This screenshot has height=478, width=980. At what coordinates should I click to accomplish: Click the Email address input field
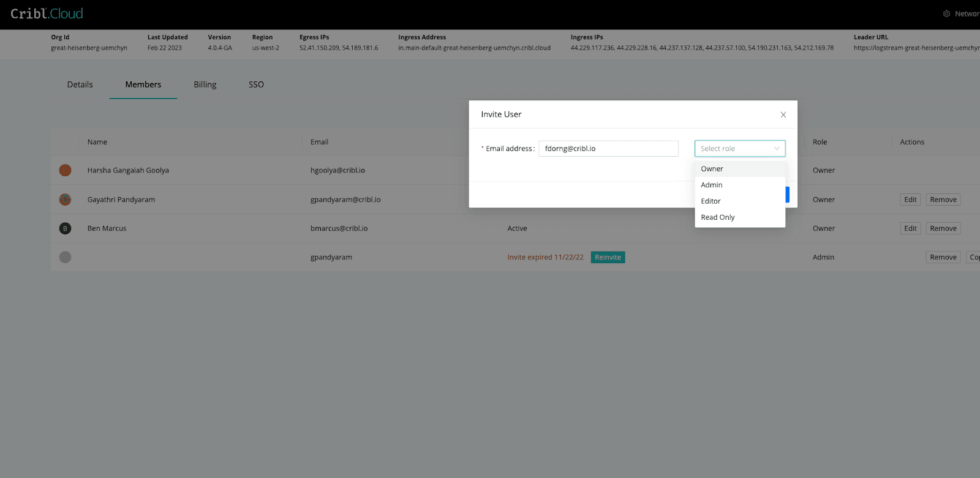[608, 149]
